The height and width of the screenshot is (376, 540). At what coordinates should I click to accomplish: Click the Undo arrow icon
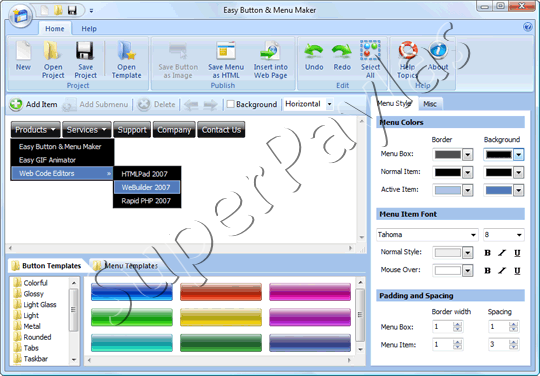(x=314, y=52)
